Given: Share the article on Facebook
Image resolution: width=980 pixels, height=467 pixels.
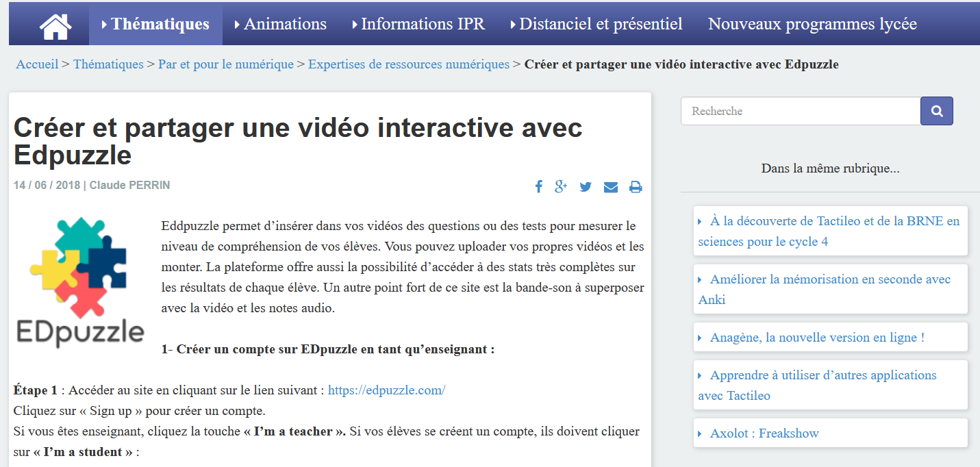Looking at the screenshot, I should pos(539,187).
